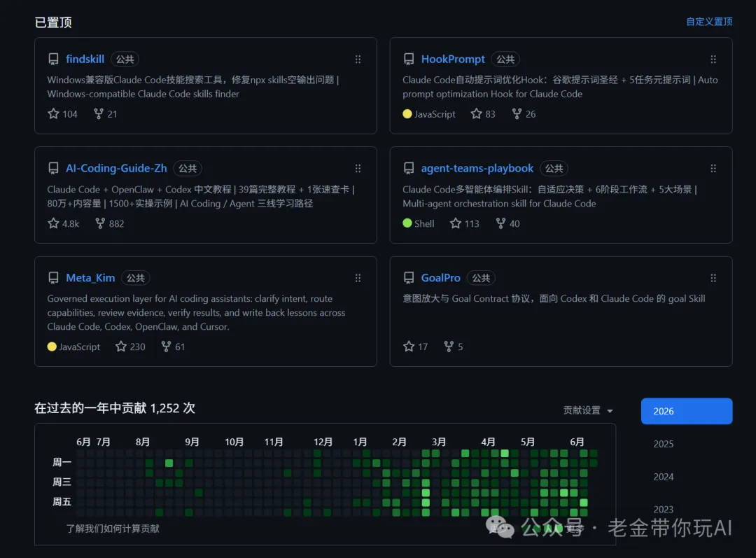Click 公共 badge next to HookPrompt

point(505,59)
